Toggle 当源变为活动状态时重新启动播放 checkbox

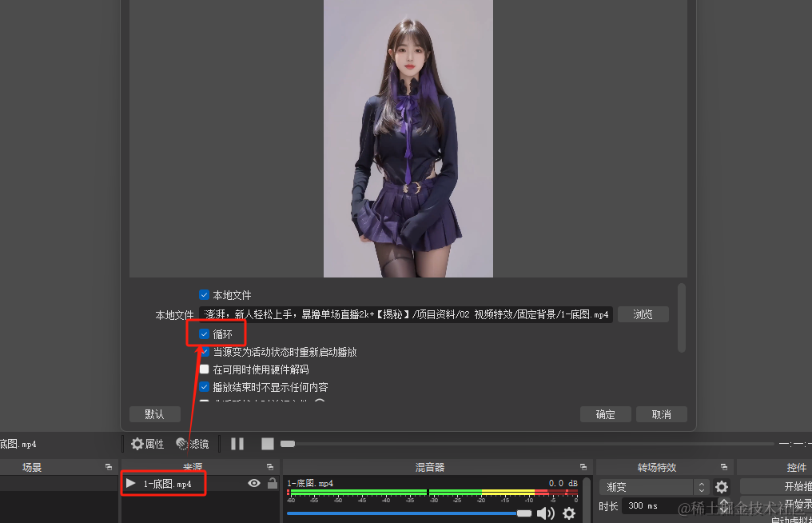pyautogui.click(x=204, y=352)
